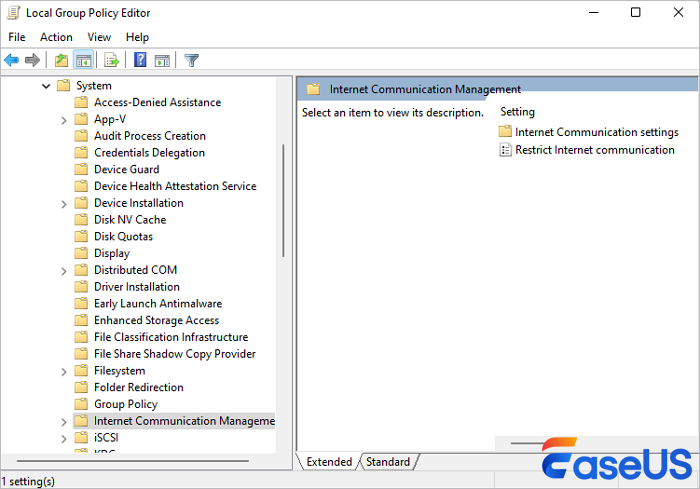
Task: Open the Action menu
Action: [x=56, y=37]
